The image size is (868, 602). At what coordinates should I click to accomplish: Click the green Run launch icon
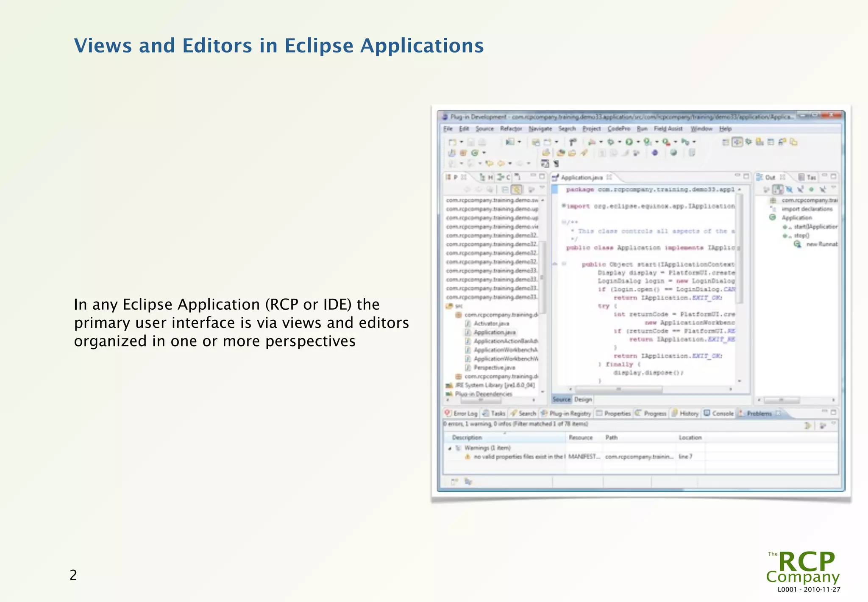[x=629, y=142]
